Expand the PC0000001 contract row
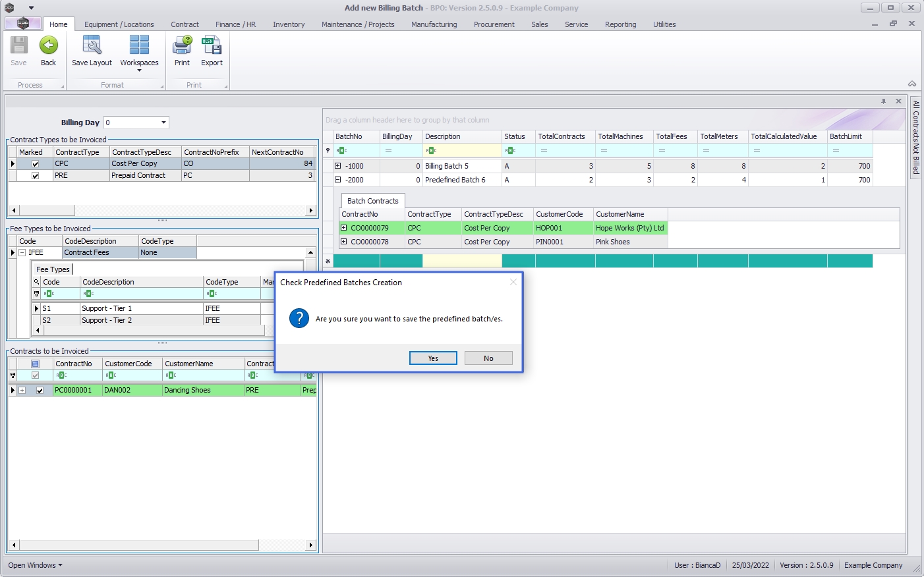 click(22, 391)
